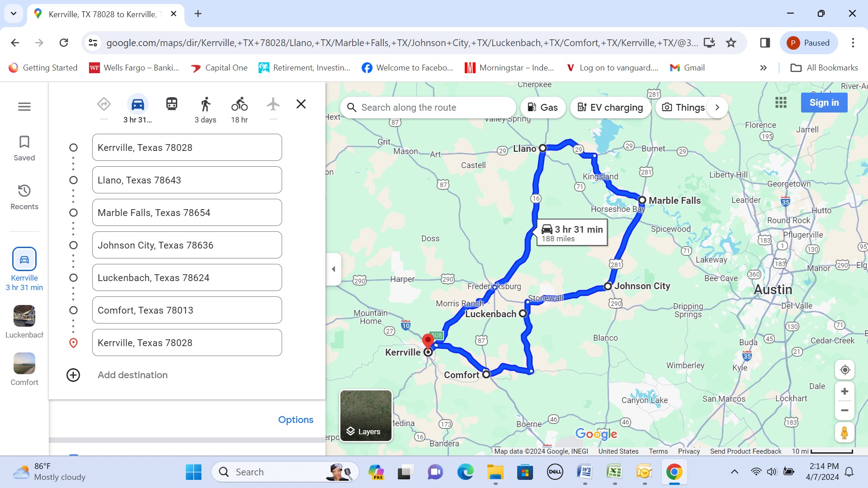The height and width of the screenshot is (488, 868).
Task: Edit the Marble Falls, Texas 78654 field
Action: pos(187,213)
